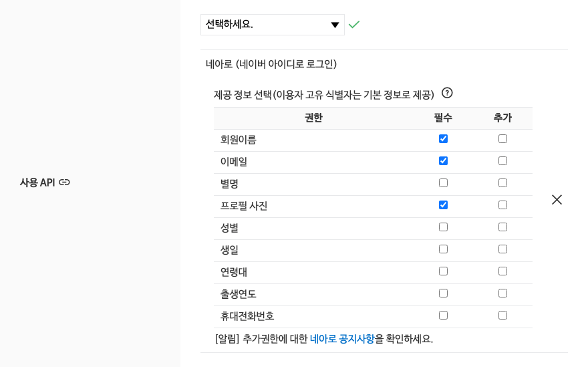The image size is (588, 367).
Task: Check the required 별명 checkbox
Action: (x=443, y=182)
